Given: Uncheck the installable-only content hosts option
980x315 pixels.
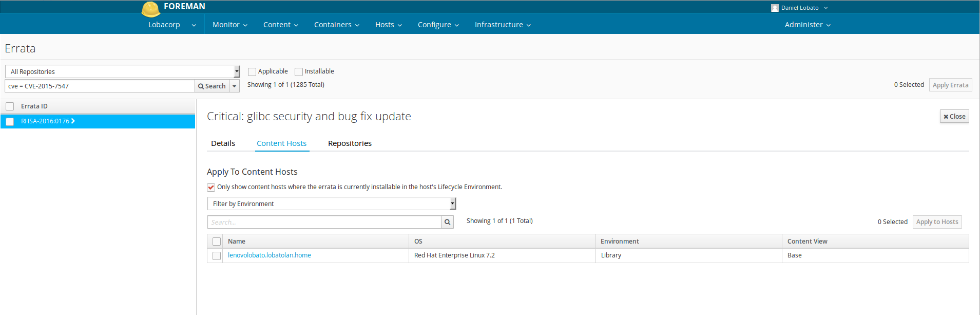Looking at the screenshot, I should (211, 188).
